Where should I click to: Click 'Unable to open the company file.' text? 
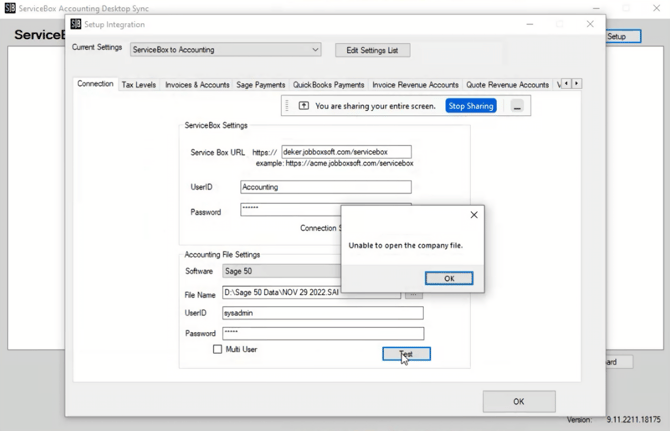(406, 245)
